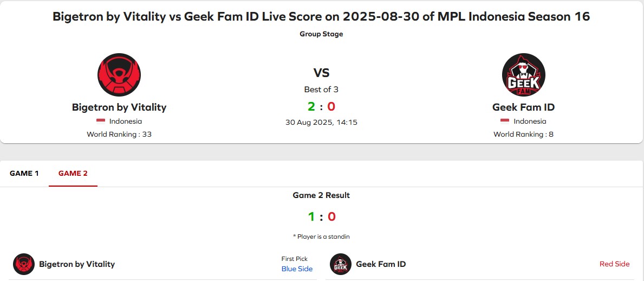Click Bigetron by Vitality name in lineup row
The height and width of the screenshot is (281, 644).
tap(77, 264)
